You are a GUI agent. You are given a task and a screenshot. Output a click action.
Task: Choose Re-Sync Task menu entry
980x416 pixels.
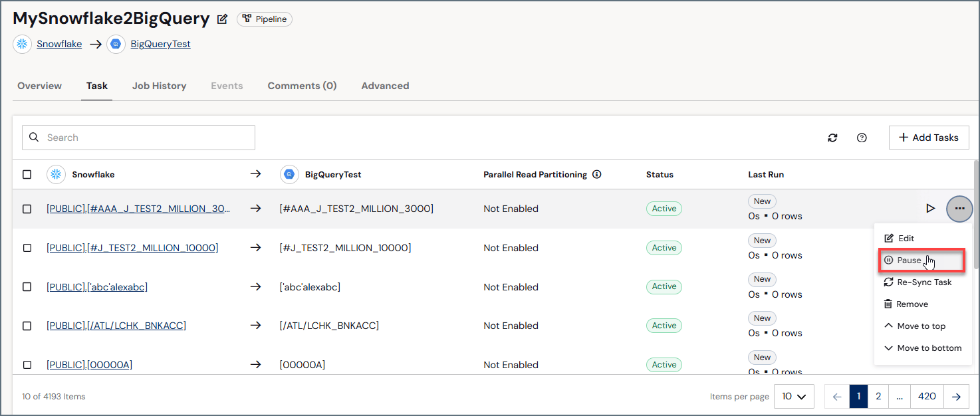923,282
